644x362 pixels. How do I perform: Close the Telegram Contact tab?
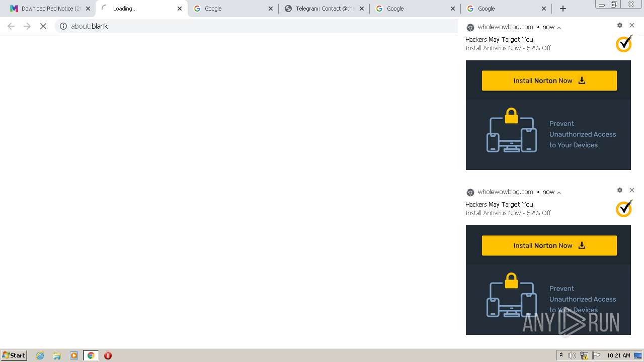tap(362, 9)
